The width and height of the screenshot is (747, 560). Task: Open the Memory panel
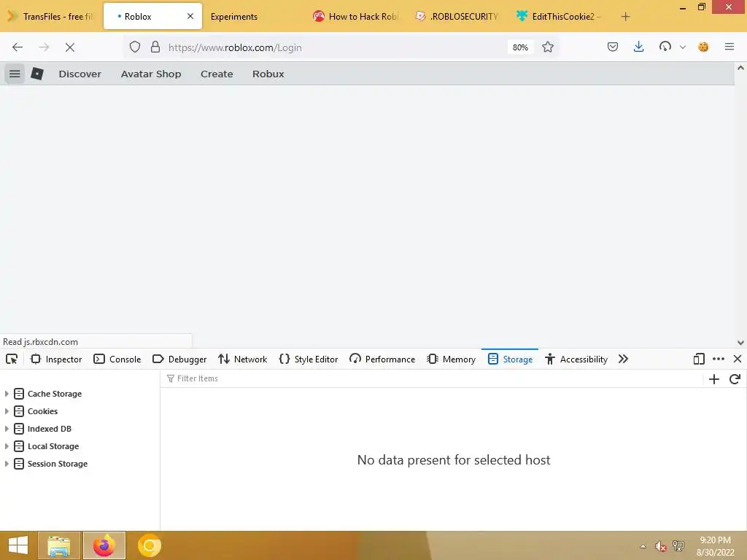pyautogui.click(x=451, y=359)
